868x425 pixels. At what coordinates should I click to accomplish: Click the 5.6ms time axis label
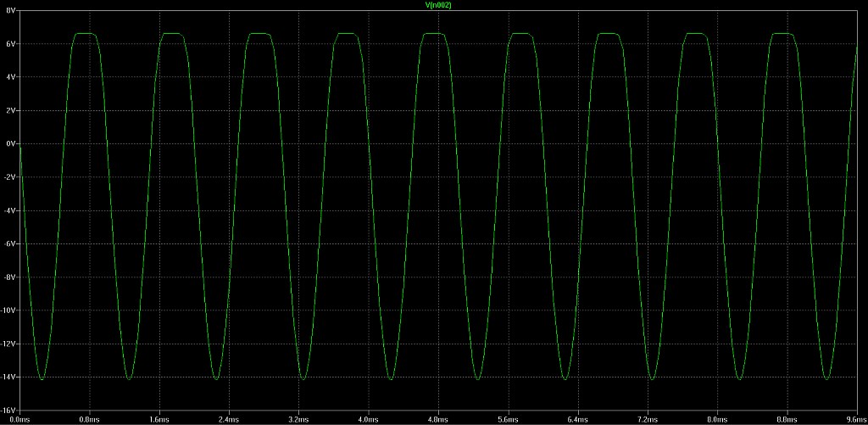click(x=509, y=420)
